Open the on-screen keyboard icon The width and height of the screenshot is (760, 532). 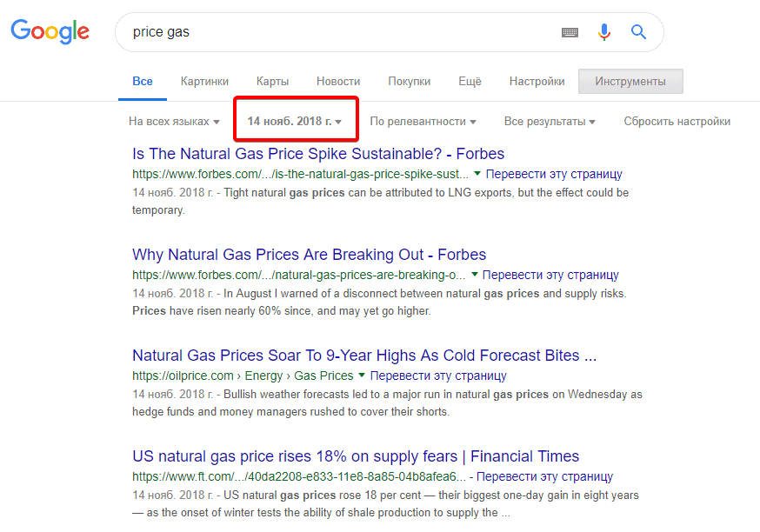pos(570,32)
